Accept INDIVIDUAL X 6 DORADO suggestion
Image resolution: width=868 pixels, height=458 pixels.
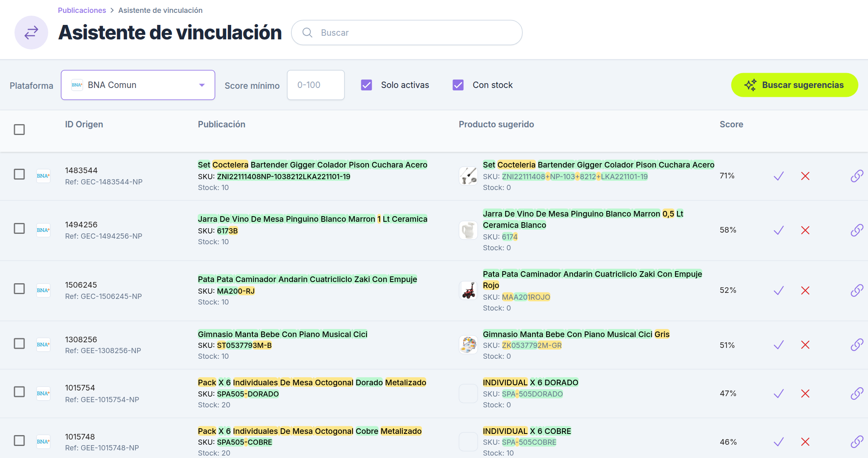point(779,393)
